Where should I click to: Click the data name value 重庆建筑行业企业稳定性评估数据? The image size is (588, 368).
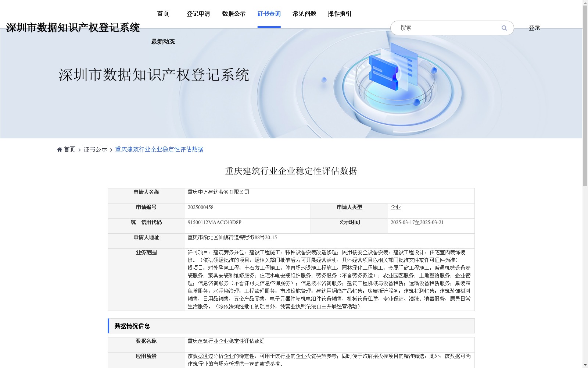coord(226,341)
